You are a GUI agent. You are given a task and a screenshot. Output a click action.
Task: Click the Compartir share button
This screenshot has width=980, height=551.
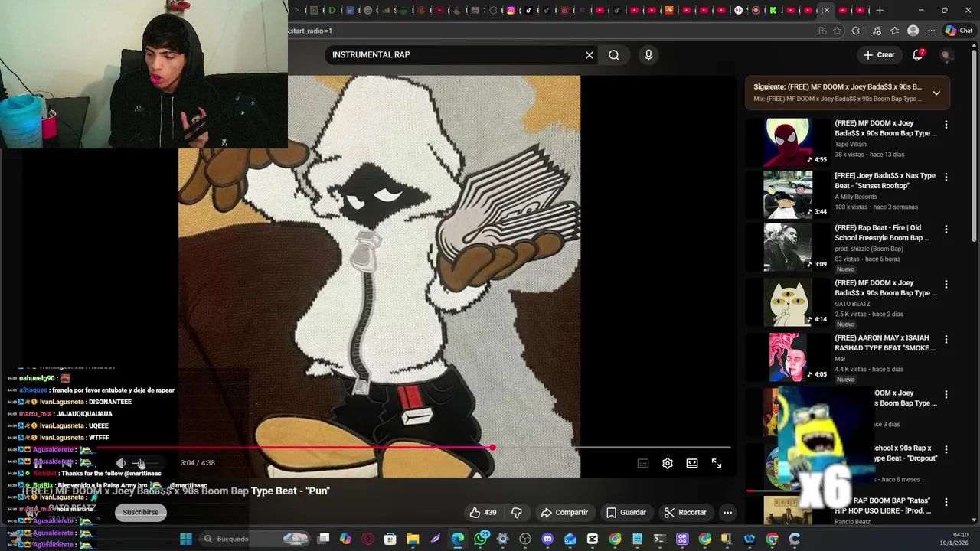click(564, 513)
